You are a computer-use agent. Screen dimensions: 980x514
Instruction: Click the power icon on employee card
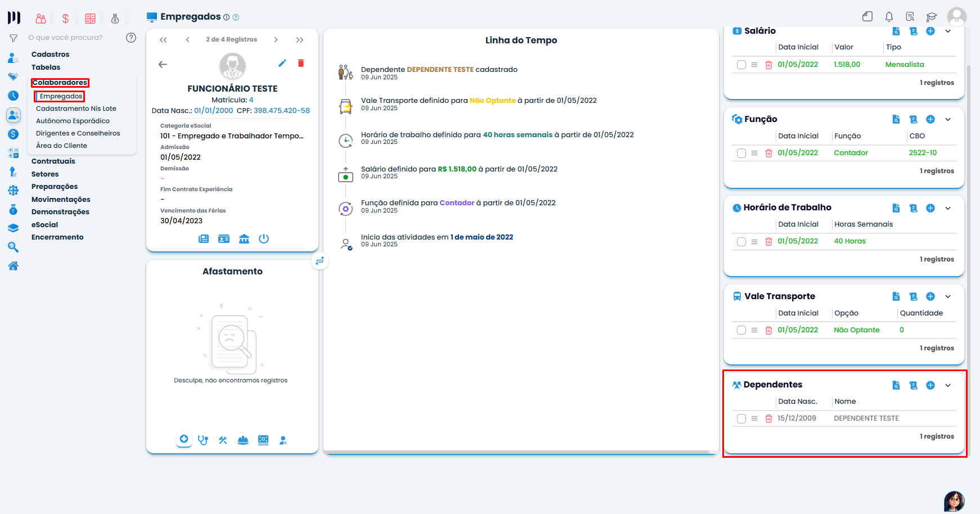coord(264,239)
